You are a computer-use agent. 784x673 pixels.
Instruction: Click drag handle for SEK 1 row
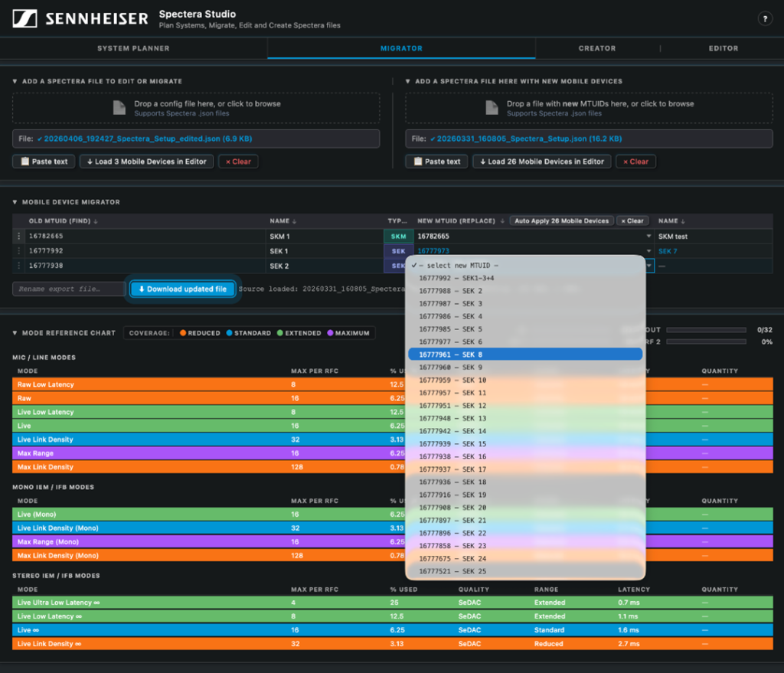(19, 251)
